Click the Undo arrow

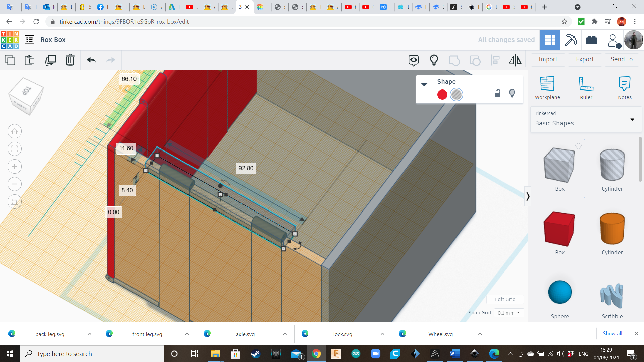[x=91, y=60]
